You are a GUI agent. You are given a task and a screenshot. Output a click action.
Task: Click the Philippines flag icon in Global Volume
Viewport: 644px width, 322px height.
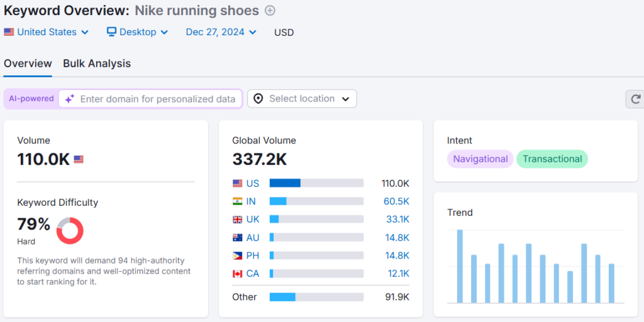237,256
